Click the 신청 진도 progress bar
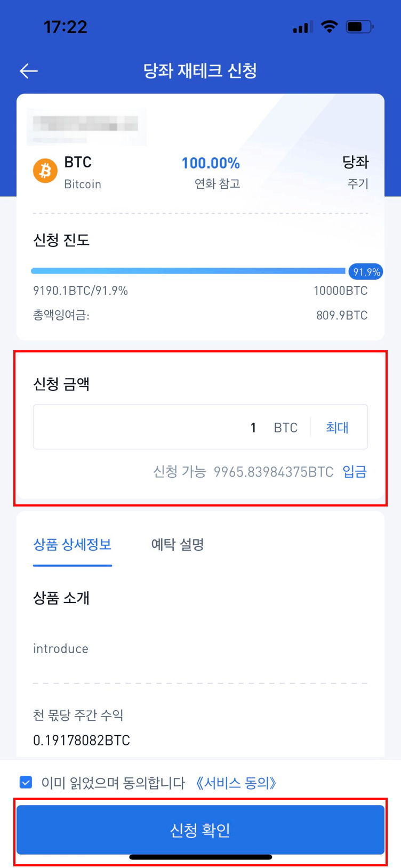Viewport: 401px width, 868px height. 188,271
